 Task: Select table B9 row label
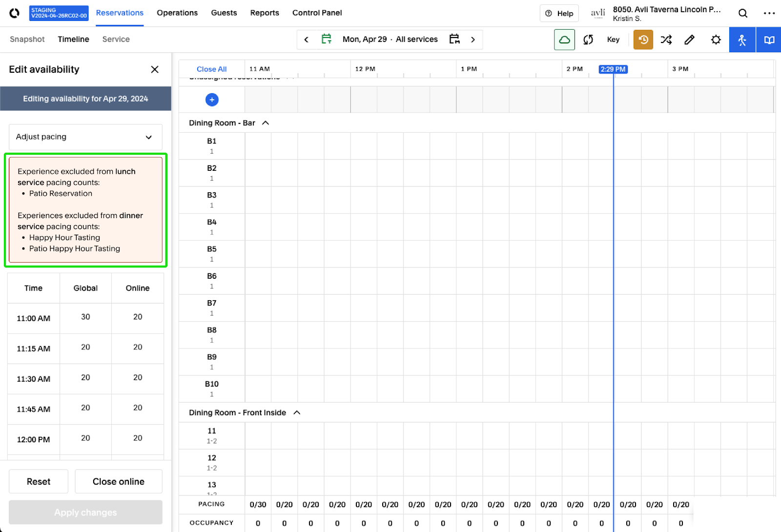[211, 362]
